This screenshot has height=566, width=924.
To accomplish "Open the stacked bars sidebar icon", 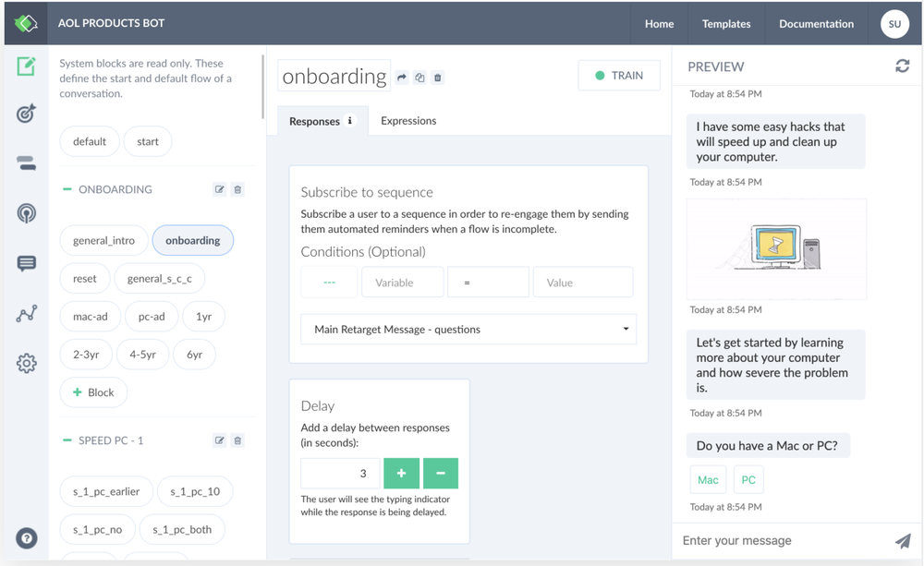I will 26,163.
